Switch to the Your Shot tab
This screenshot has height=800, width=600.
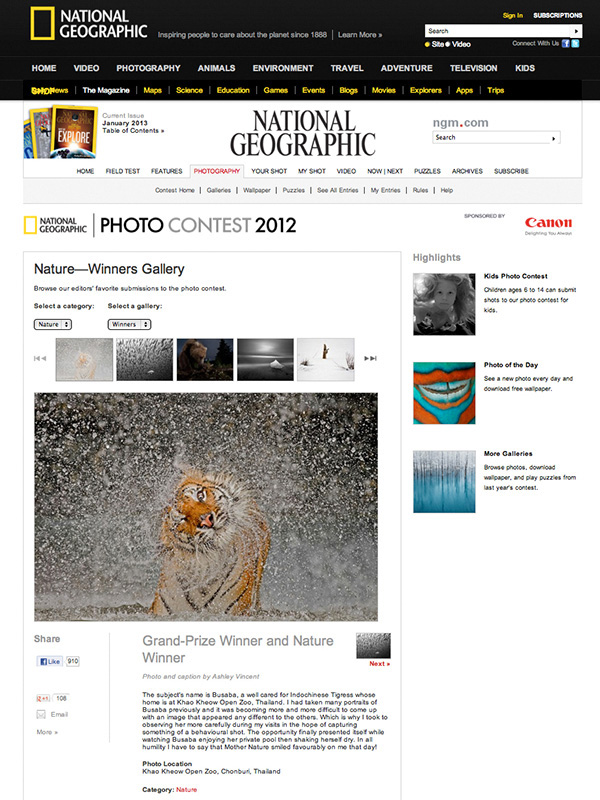(x=269, y=171)
